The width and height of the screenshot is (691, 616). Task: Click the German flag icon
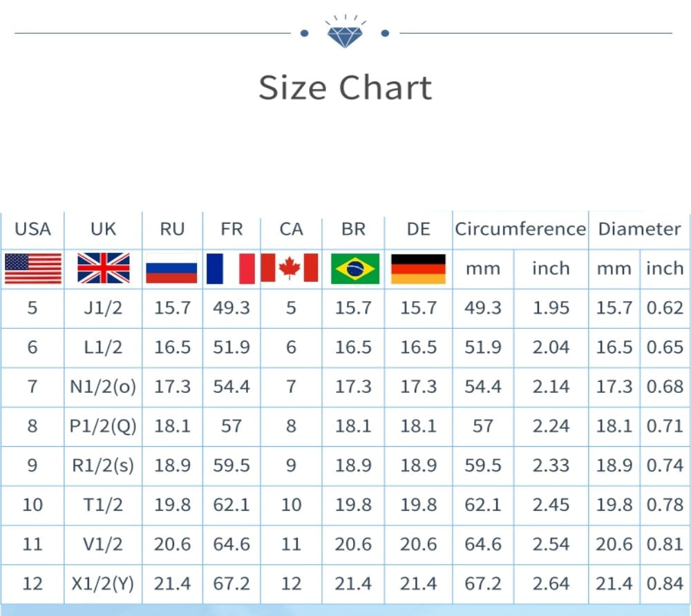(418, 269)
